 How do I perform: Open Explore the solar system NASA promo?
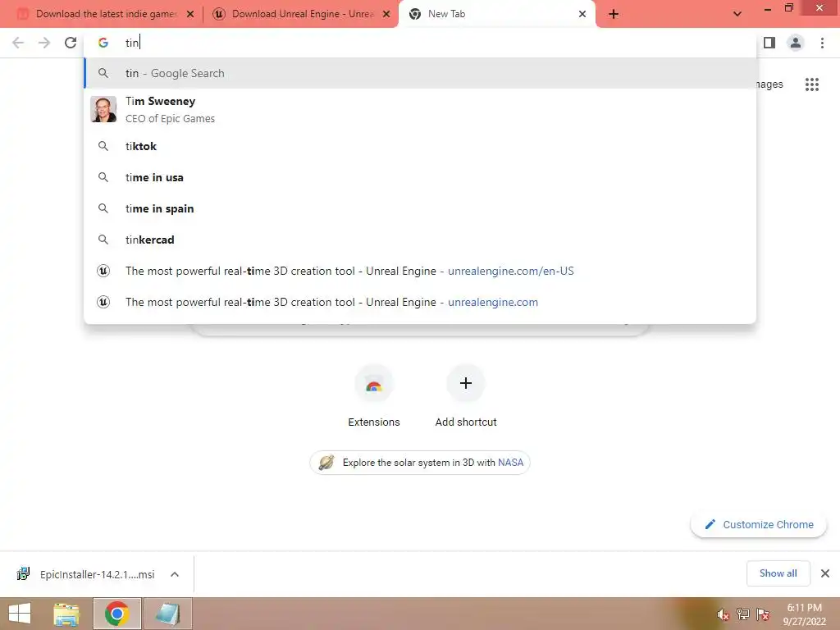(420, 463)
